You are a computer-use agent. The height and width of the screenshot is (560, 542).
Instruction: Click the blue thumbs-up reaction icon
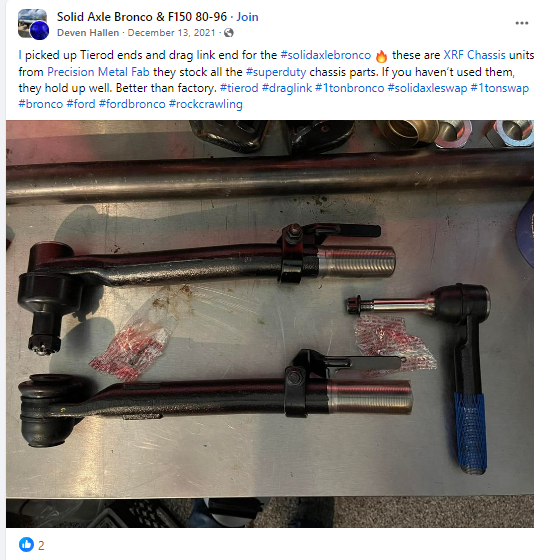26,545
